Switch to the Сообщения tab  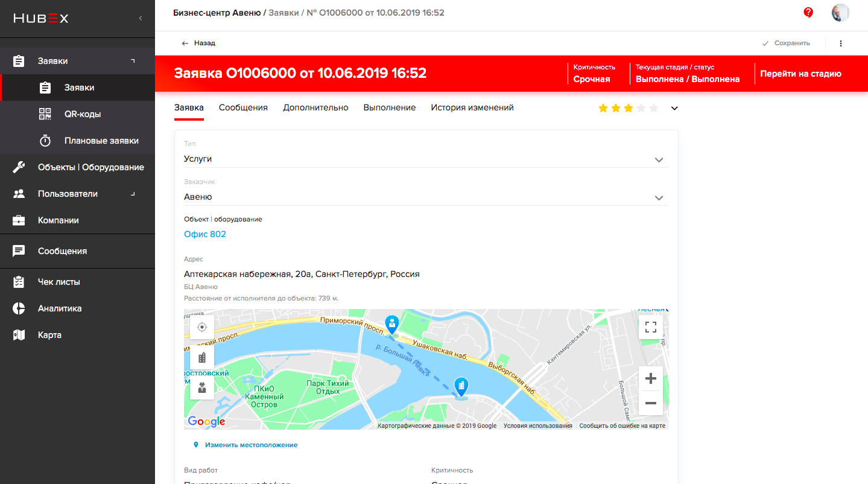click(x=243, y=107)
